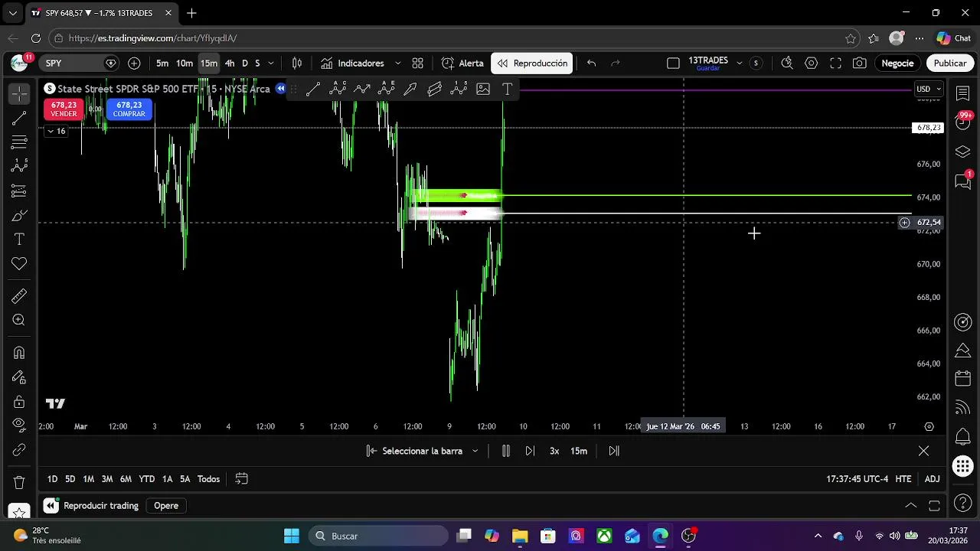This screenshot has width=980, height=551.
Task: Select the brush drawing tool
Action: [19, 215]
